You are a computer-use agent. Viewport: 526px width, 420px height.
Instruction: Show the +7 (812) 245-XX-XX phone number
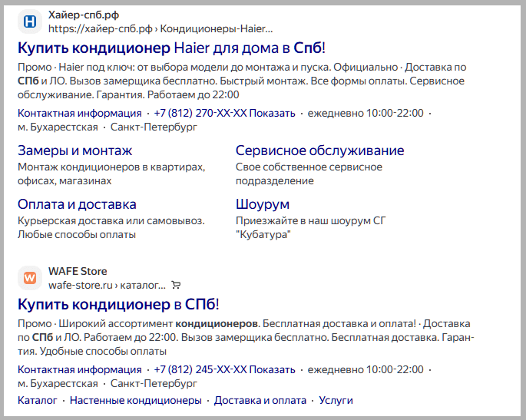pos(224,369)
